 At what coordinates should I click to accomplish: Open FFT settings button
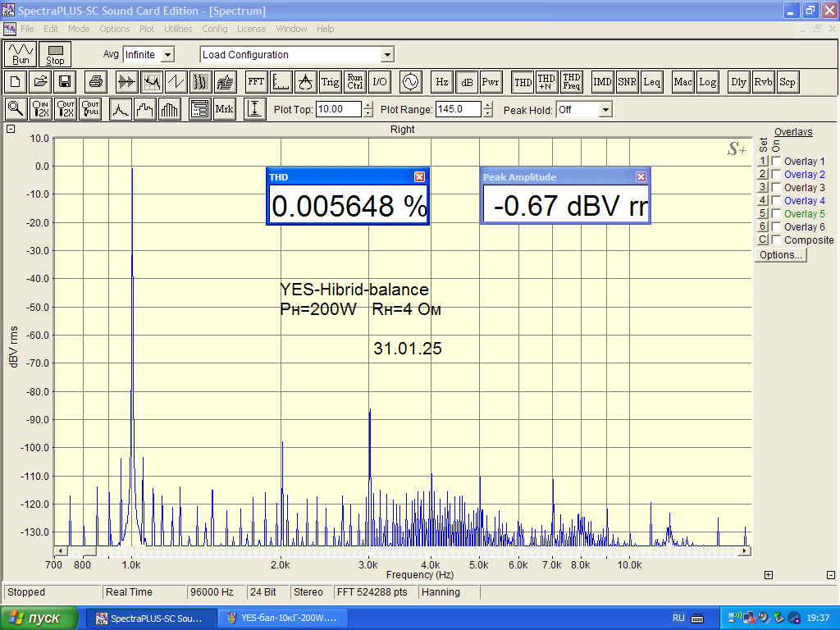(x=256, y=82)
